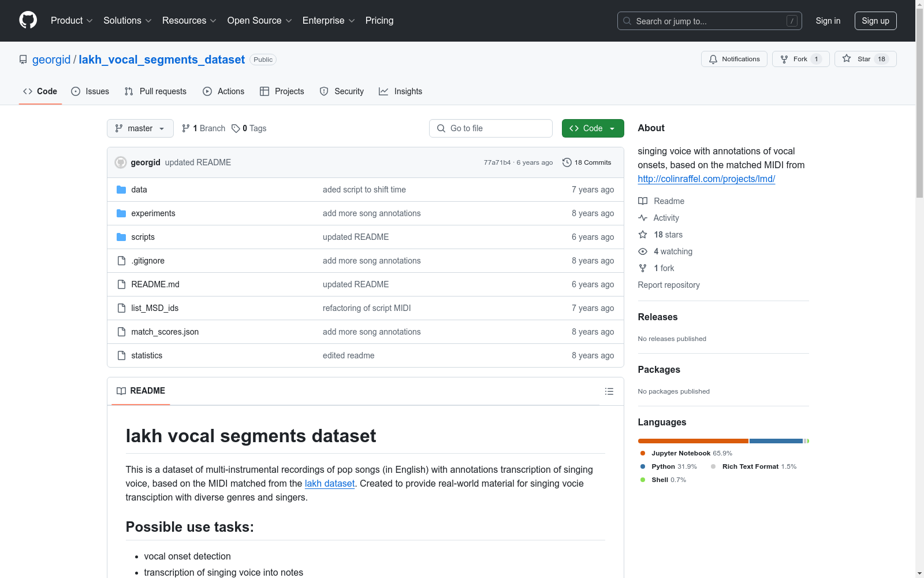Screen dimensions: 924x578
Task: Switch to the Actions tab
Action: [x=223, y=91]
